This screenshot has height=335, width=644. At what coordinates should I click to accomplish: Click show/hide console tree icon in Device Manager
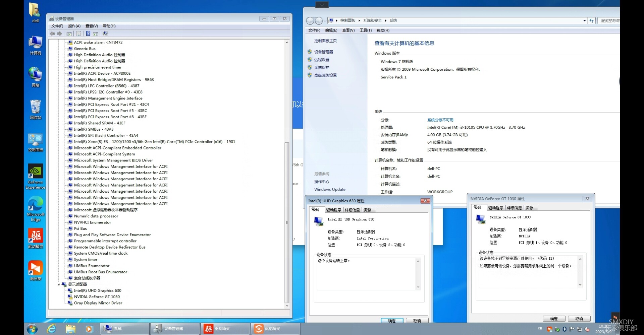pyautogui.click(x=69, y=33)
